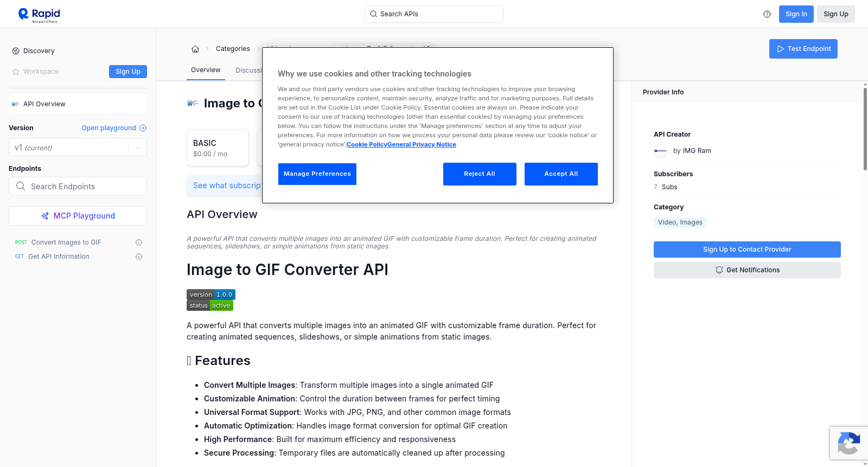Open the v1 (current) version dropdown
The image size is (868, 467).
(x=78, y=148)
